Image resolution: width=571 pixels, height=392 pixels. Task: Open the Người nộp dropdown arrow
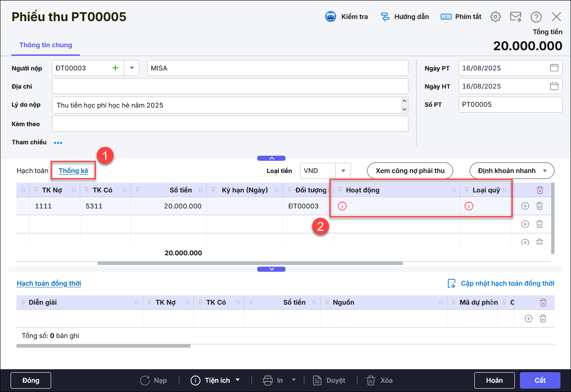coord(132,68)
